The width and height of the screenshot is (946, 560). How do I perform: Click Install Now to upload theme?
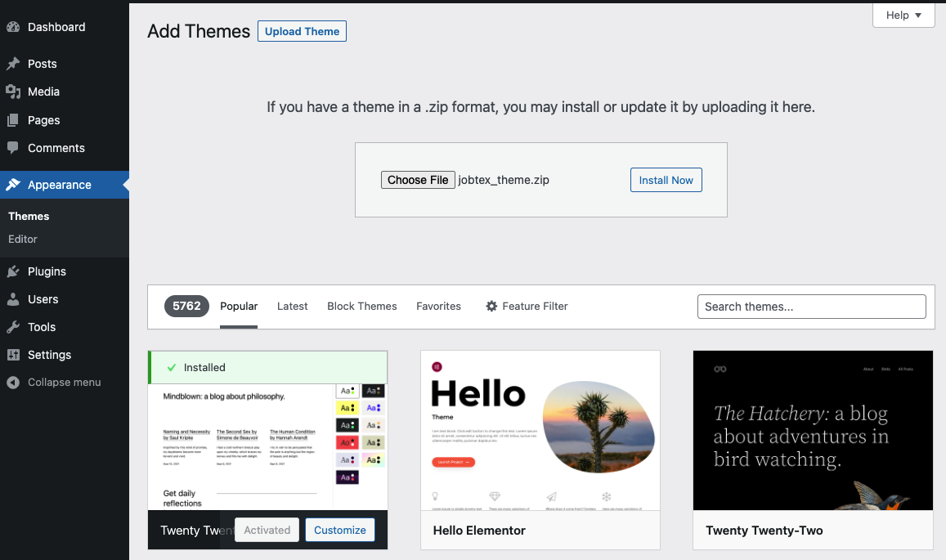(x=666, y=180)
